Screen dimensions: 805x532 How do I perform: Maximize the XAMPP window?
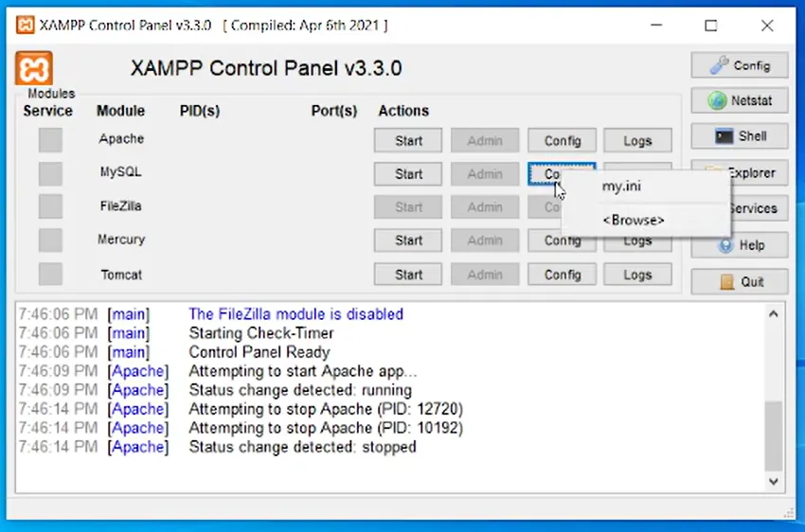tap(711, 26)
